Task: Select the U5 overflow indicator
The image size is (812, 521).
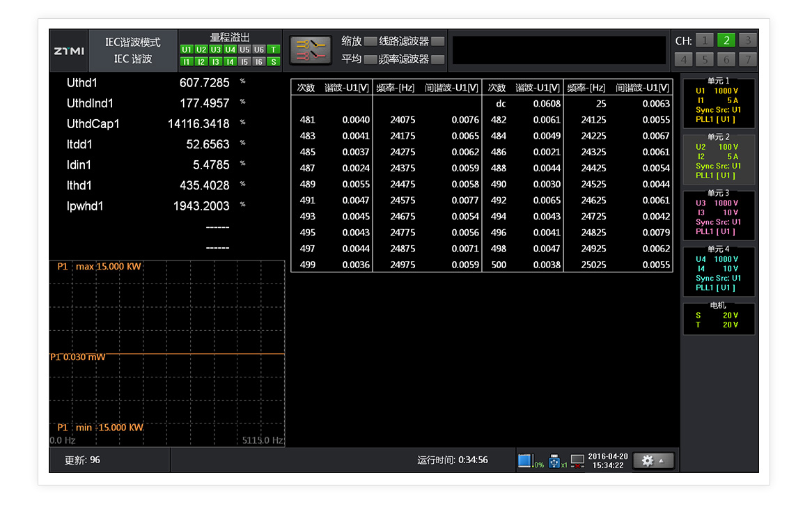Action: pyautogui.click(x=244, y=49)
